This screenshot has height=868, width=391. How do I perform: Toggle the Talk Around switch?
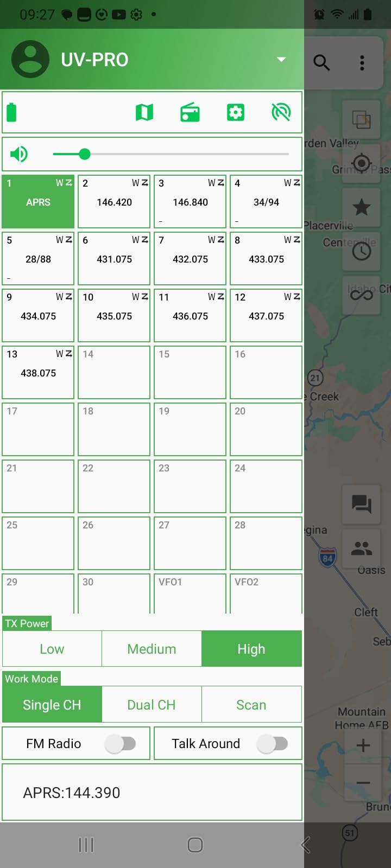point(273,744)
